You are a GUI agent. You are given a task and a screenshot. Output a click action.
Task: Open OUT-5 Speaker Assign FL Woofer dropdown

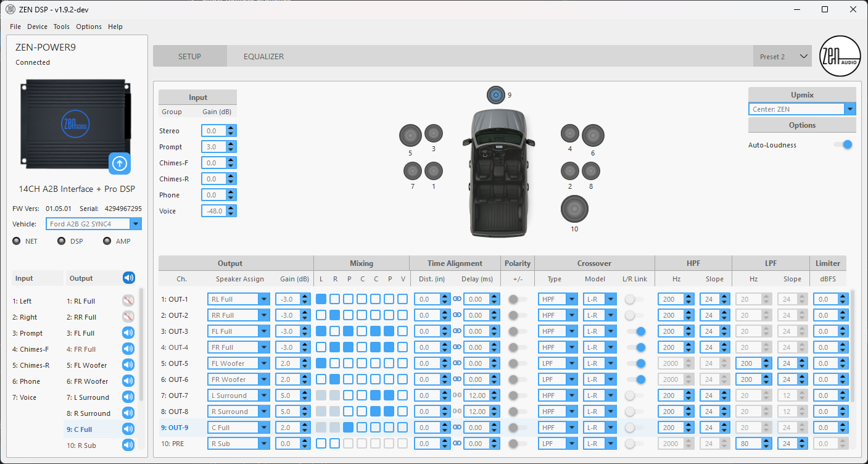[239, 363]
